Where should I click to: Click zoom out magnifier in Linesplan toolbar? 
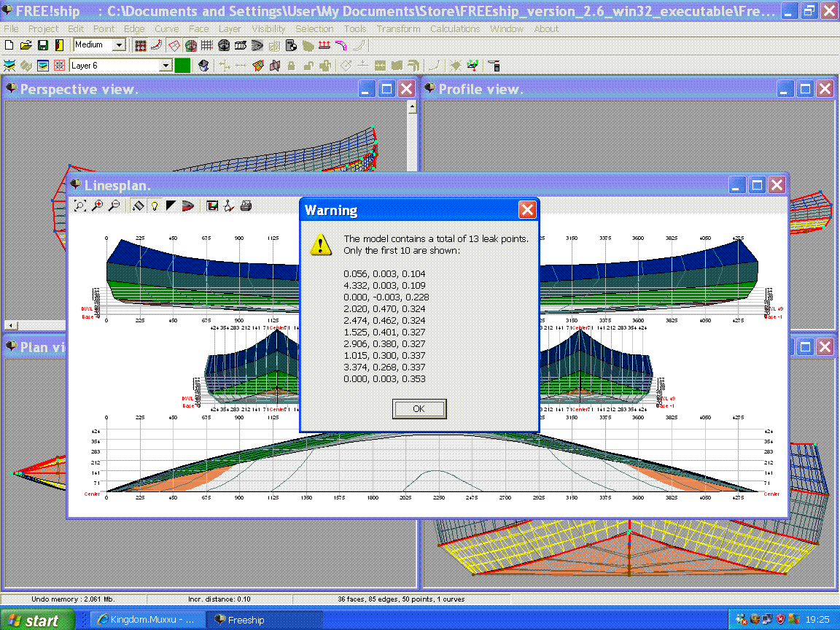114,206
